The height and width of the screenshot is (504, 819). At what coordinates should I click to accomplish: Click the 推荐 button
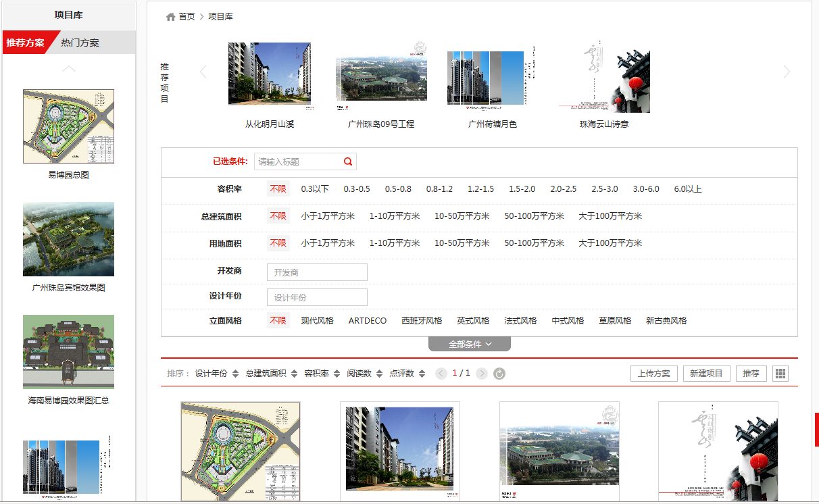coord(751,374)
